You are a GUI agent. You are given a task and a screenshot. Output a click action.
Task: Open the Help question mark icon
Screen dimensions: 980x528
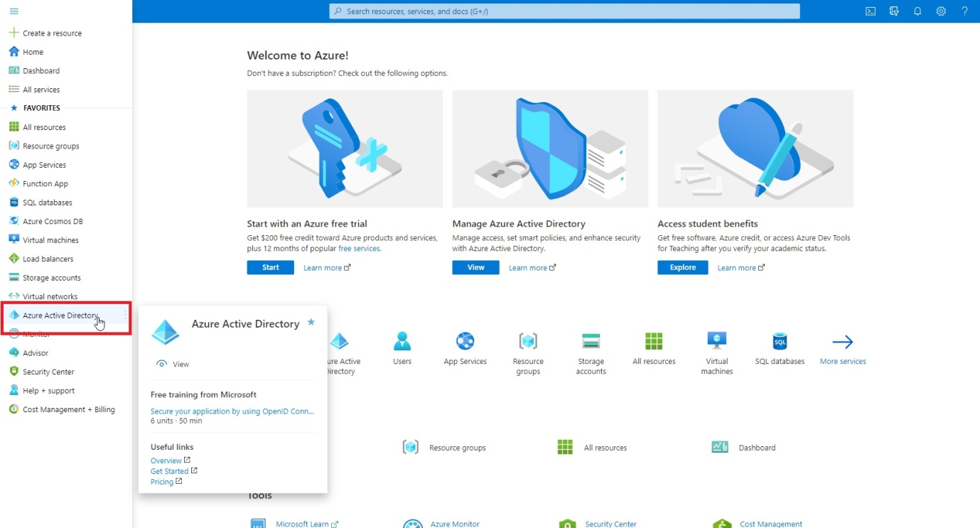pyautogui.click(x=964, y=11)
